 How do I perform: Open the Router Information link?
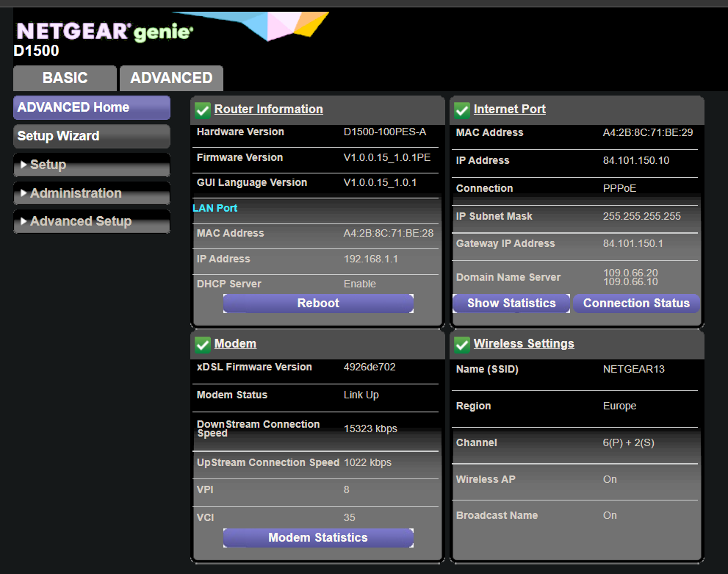268,109
